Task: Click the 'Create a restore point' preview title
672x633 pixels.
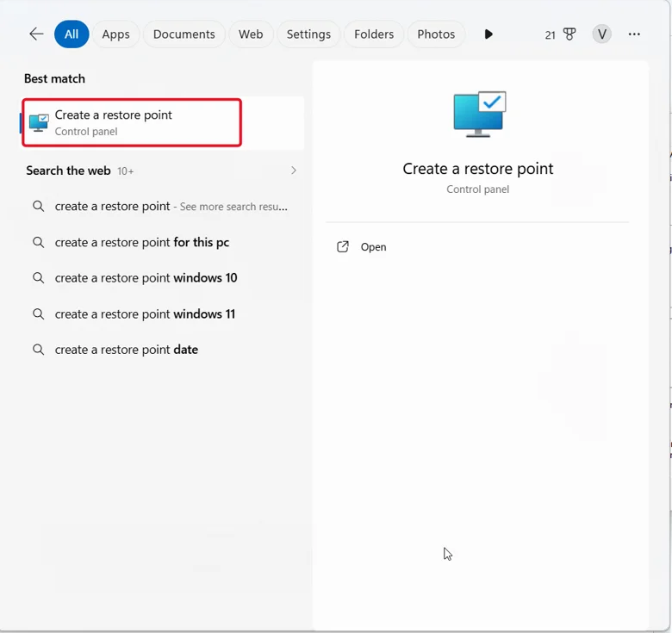Action: tap(478, 169)
